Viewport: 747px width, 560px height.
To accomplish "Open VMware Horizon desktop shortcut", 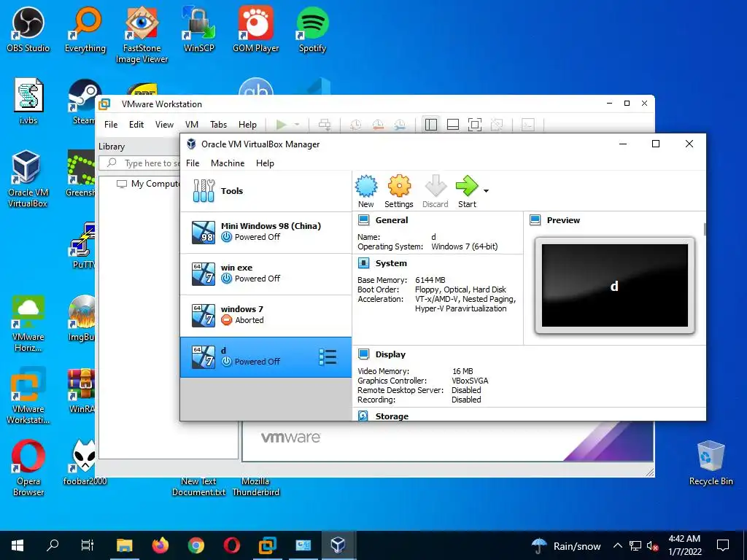I will point(28,324).
